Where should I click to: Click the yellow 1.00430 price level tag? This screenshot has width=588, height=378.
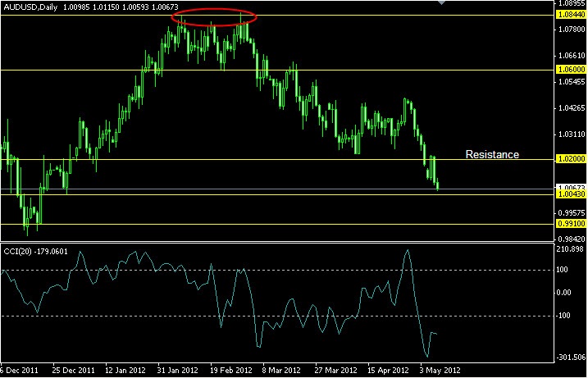coord(572,194)
